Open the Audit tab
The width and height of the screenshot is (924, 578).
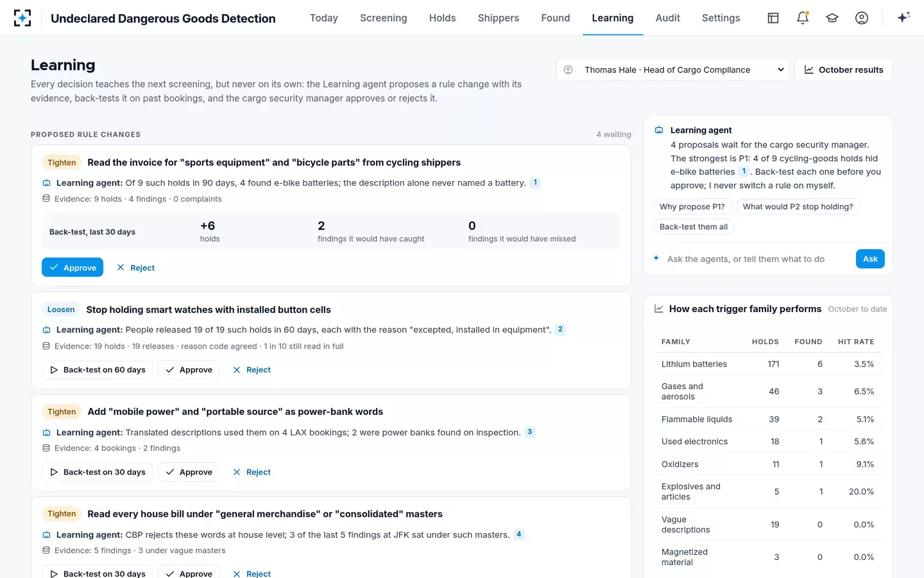click(x=667, y=18)
